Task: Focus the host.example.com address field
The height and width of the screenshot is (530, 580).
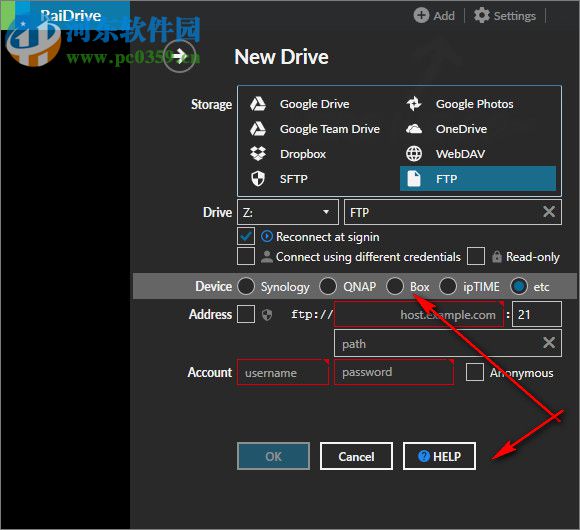Action: [419, 314]
